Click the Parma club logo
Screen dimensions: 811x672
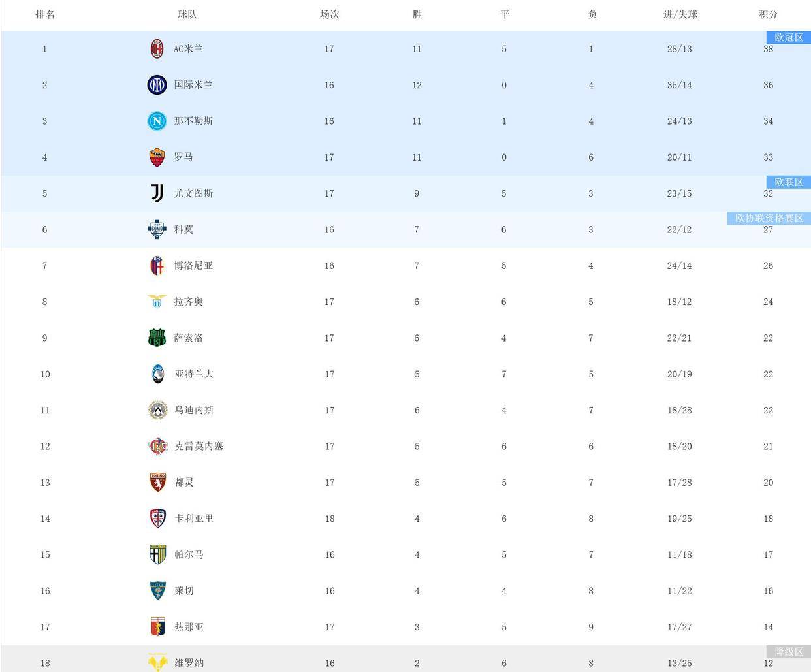pos(157,554)
